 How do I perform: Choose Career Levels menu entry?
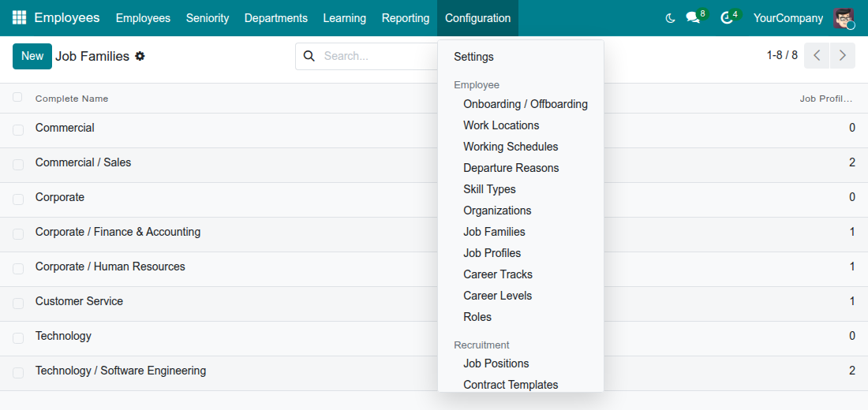click(498, 296)
